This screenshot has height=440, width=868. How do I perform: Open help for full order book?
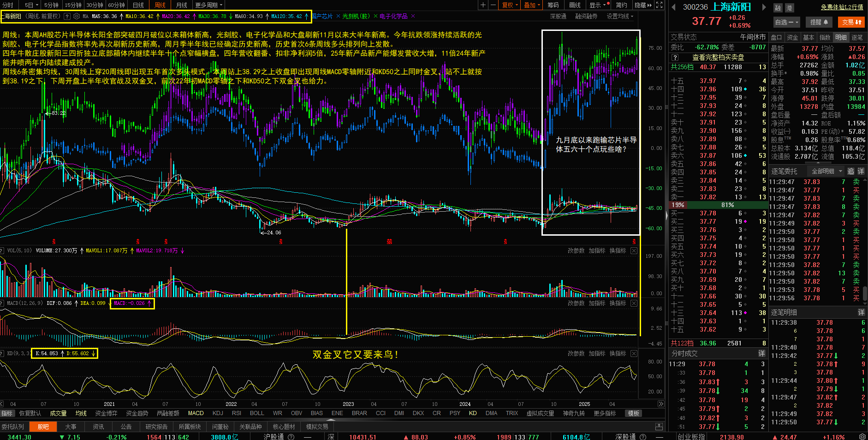pyautogui.click(x=675, y=58)
